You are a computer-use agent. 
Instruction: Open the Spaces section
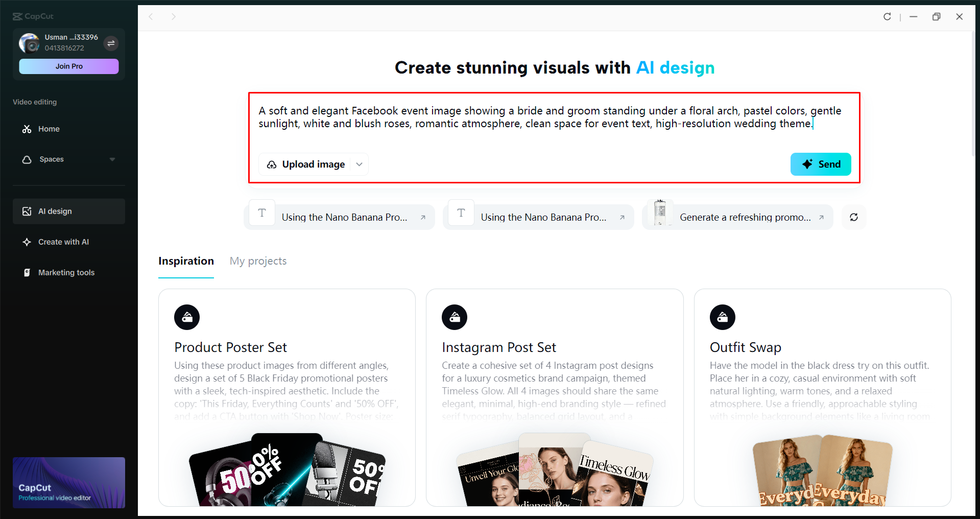(x=52, y=159)
